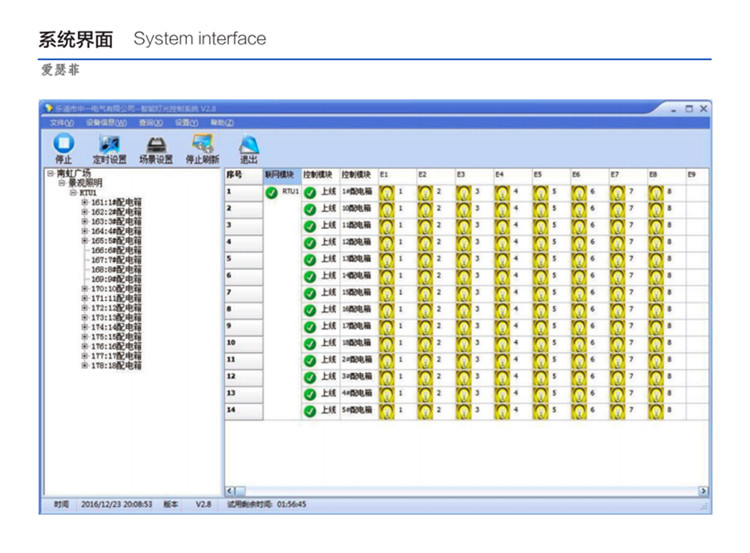Expand tree node 174:14配电箱
The width and height of the screenshot is (750, 553).
[x=85, y=327]
